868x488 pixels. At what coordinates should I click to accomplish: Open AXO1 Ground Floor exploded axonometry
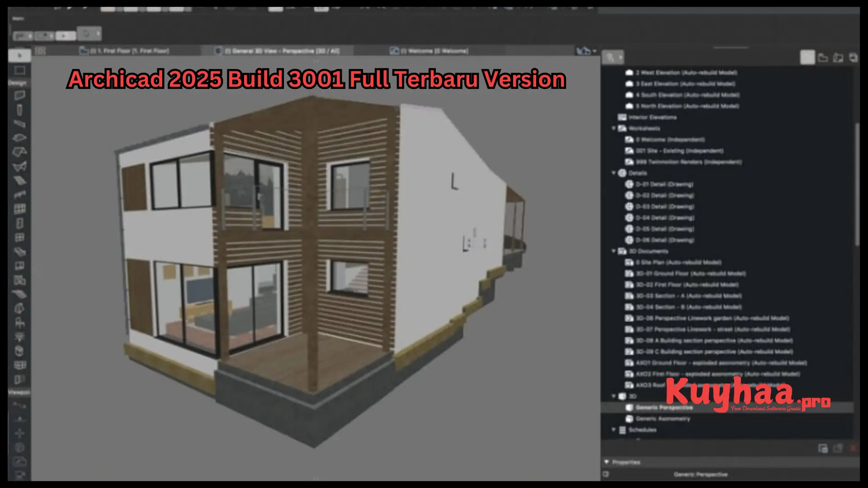tap(716, 363)
